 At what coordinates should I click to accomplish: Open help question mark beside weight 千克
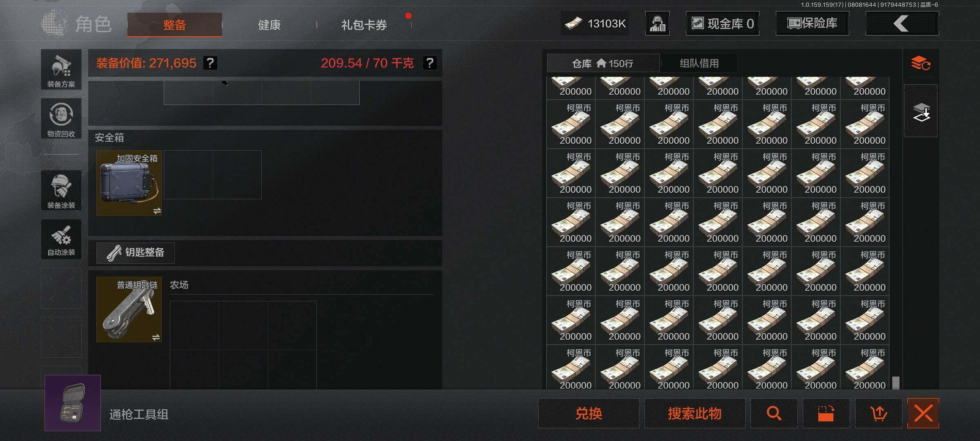click(x=430, y=63)
